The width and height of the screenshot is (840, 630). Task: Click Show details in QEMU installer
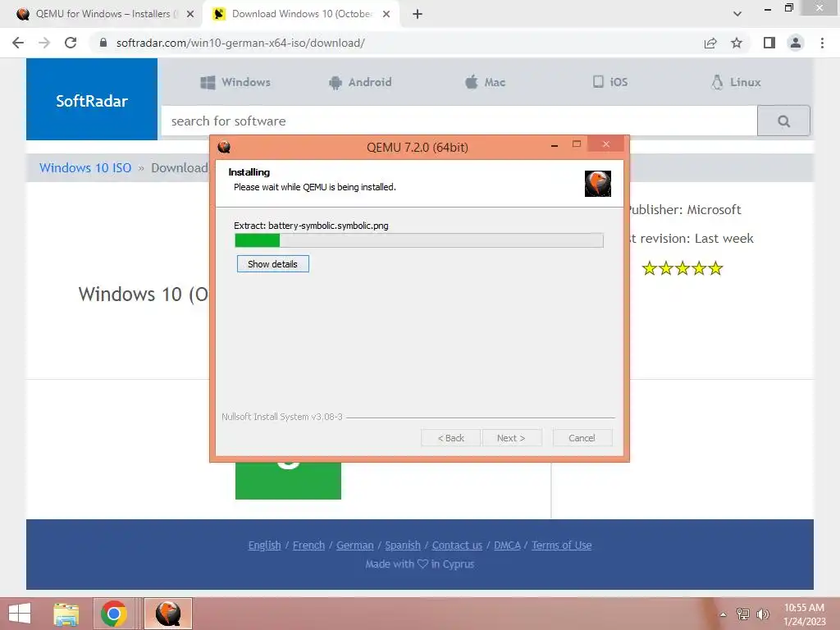tap(272, 263)
